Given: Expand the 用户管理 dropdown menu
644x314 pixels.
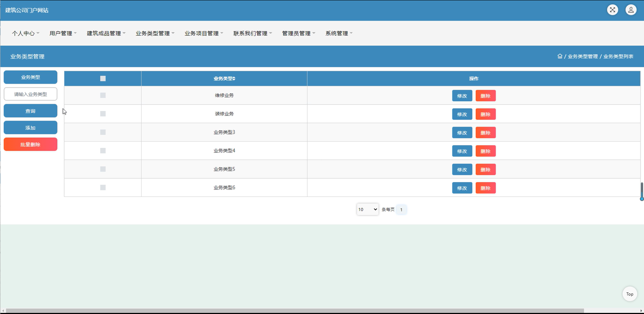Looking at the screenshot, I should 63,33.
